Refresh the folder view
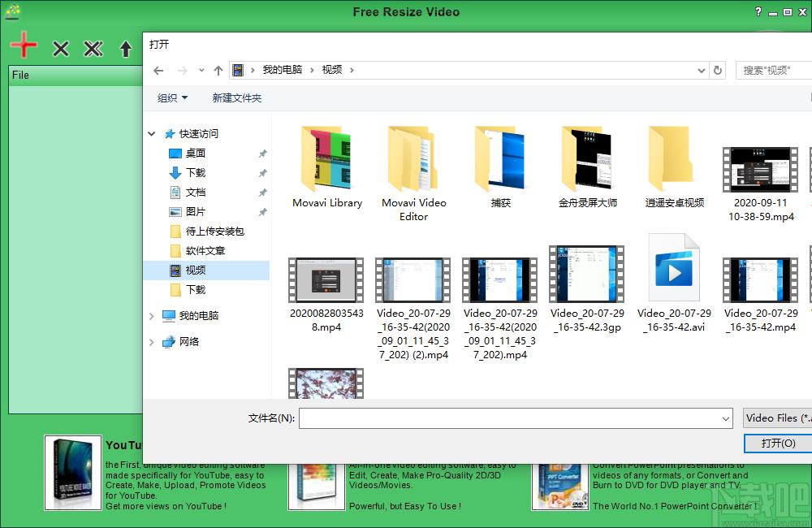 coord(718,70)
